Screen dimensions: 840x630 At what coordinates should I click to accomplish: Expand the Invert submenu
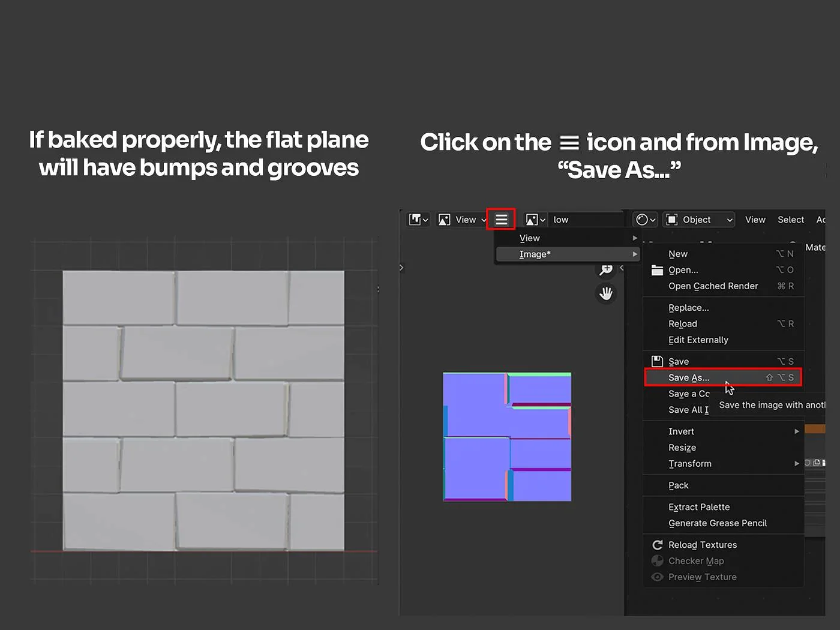[x=724, y=431]
